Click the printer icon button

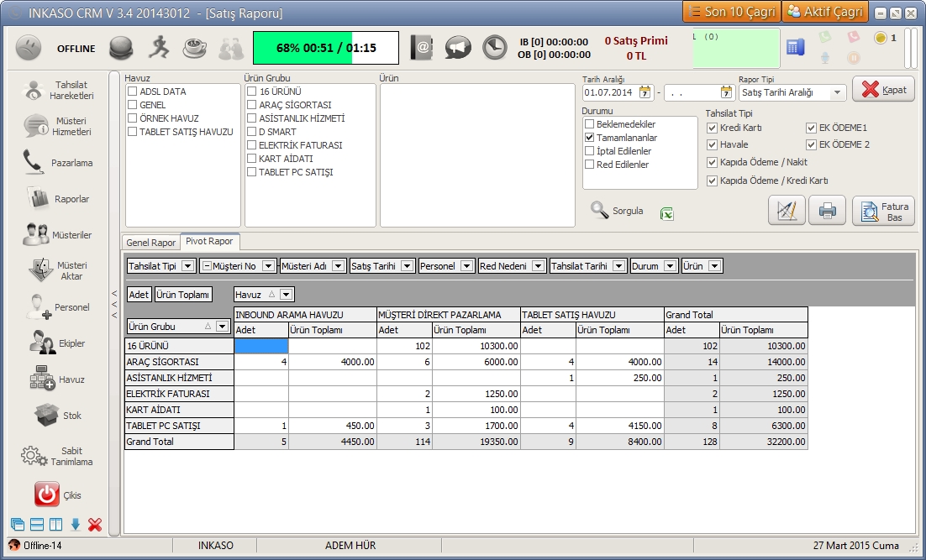[827, 211]
